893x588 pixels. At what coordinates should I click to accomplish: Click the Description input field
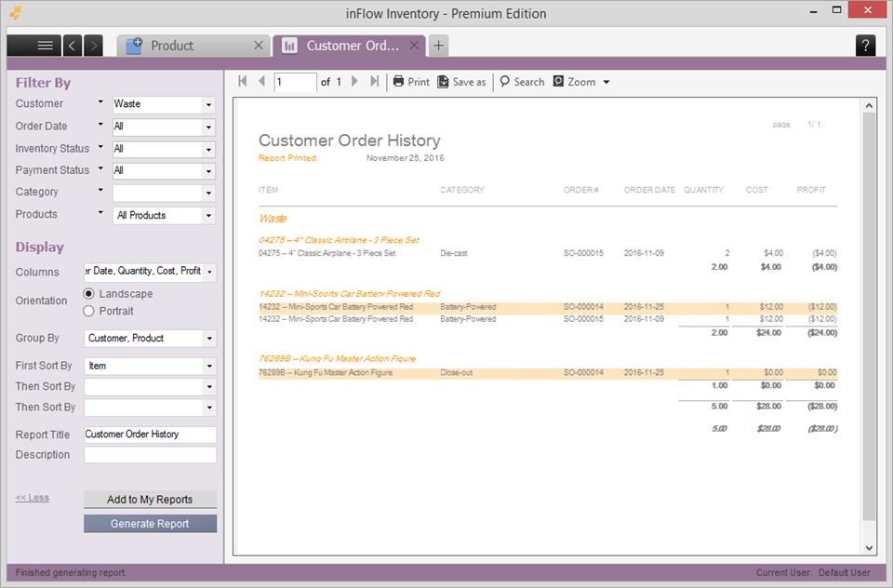[150, 455]
